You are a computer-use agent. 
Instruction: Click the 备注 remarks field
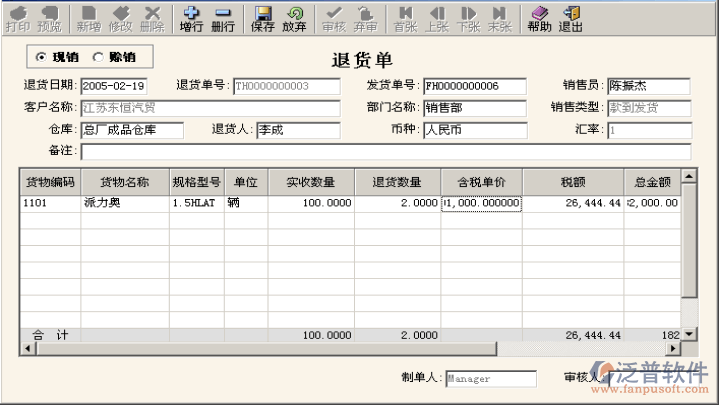[385, 152]
